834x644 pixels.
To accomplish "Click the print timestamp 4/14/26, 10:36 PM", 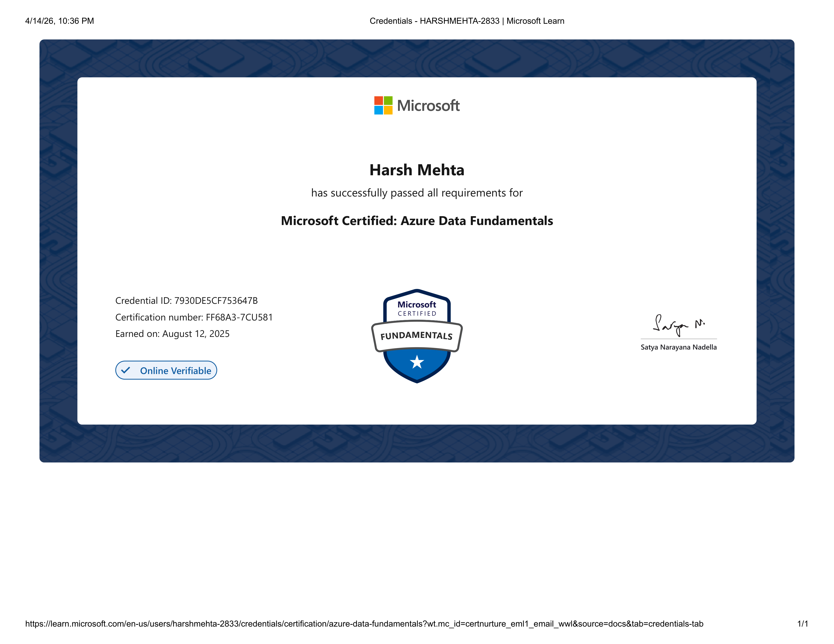I will coord(60,21).
